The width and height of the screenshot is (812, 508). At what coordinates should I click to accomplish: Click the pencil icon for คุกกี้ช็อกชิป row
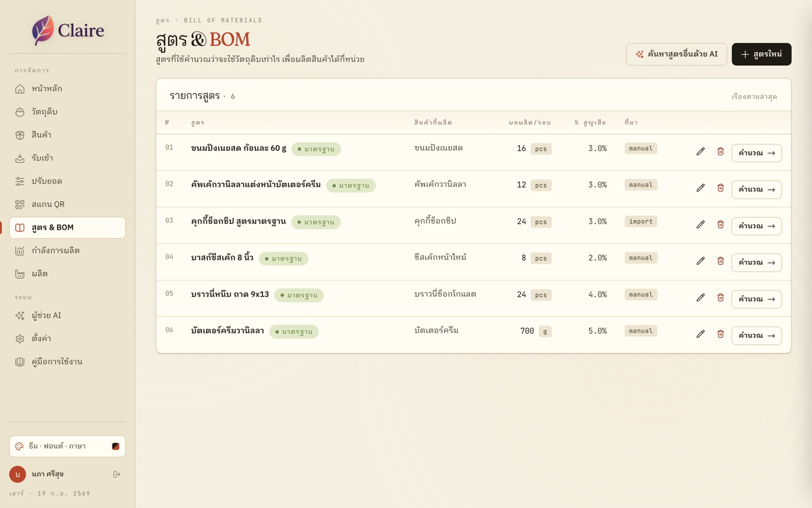(x=700, y=225)
